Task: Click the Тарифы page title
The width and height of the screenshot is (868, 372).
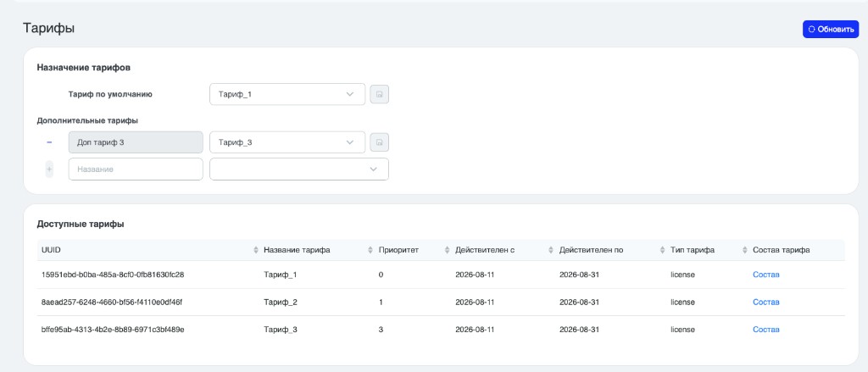Action: click(x=48, y=28)
